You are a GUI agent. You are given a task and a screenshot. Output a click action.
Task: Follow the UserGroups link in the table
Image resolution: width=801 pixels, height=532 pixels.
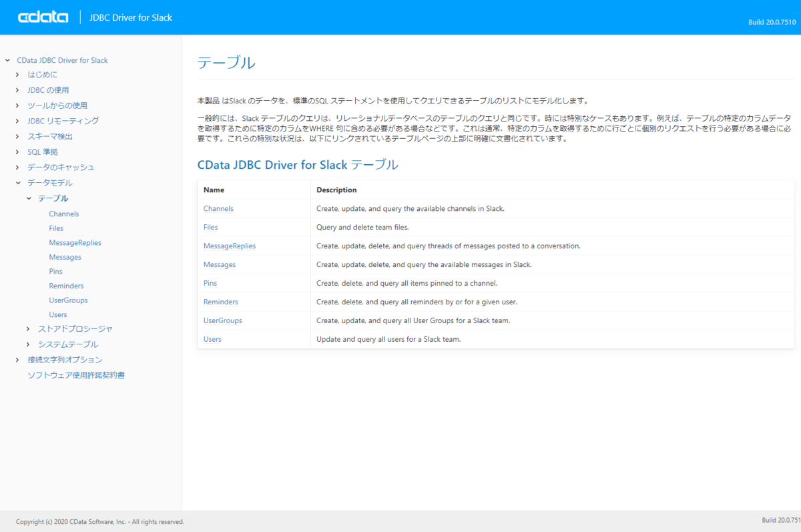tap(223, 320)
